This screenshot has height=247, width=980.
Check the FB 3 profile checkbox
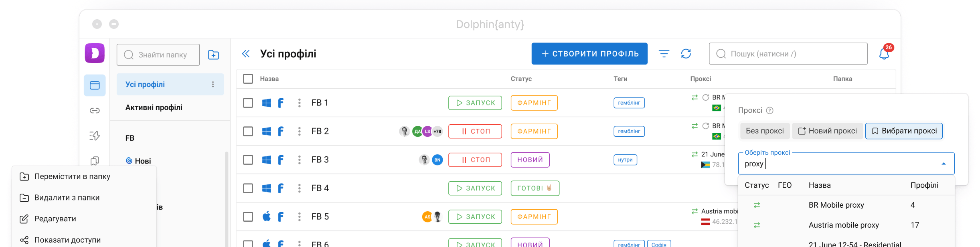coord(248,160)
